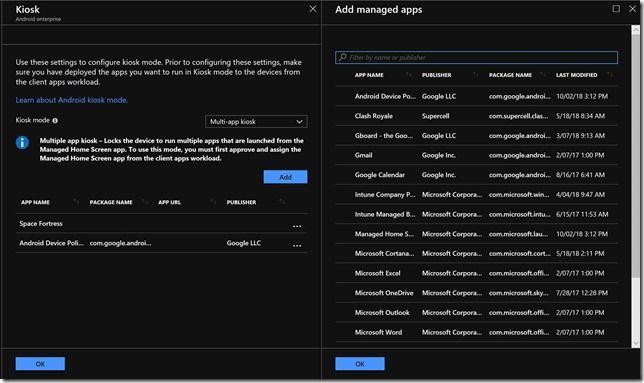Image resolution: width=644 pixels, height=383 pixels.
Task: Select the Clash Royale app row
Action: 476,116
